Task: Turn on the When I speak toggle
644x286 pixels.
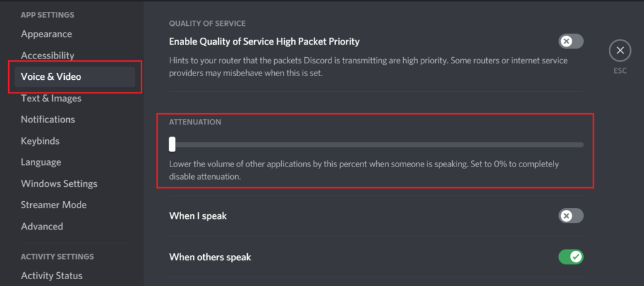Action: point(570,216)
